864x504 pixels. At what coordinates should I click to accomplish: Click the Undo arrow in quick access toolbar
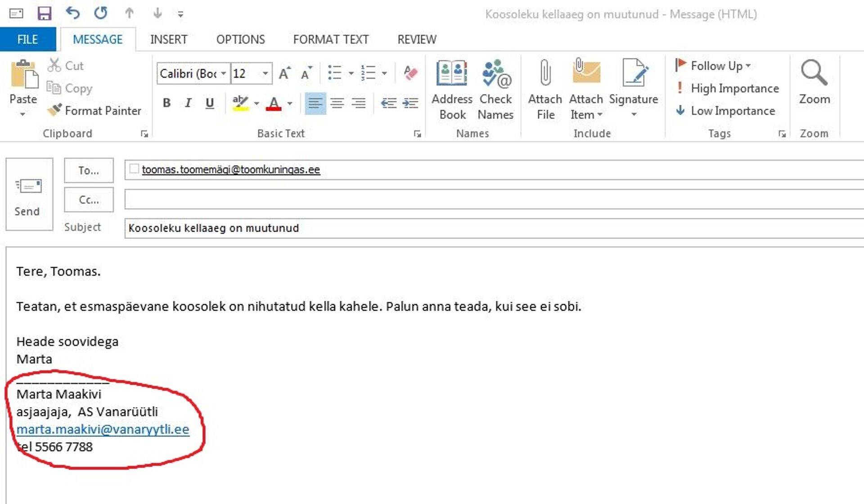(x=72, y=13)
